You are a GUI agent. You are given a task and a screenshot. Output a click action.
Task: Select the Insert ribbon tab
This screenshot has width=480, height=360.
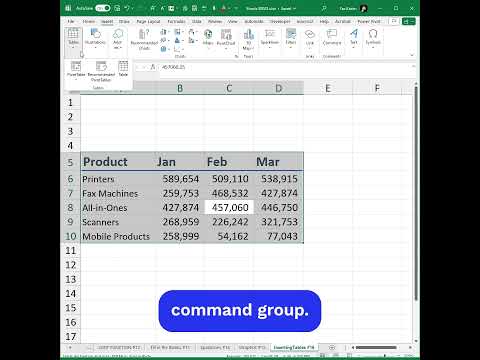pyautogui.click(x=107, y=21)
